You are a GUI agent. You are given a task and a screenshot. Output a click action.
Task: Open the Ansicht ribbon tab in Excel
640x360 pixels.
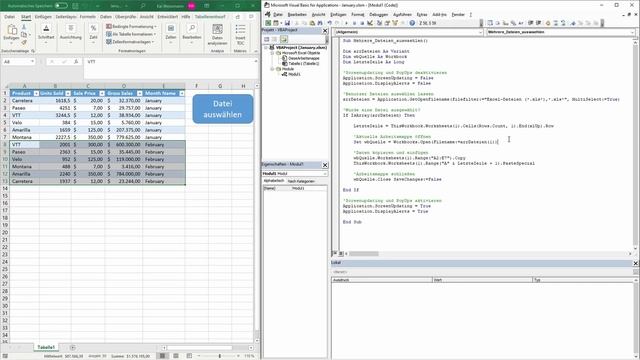tap(147, 17)
